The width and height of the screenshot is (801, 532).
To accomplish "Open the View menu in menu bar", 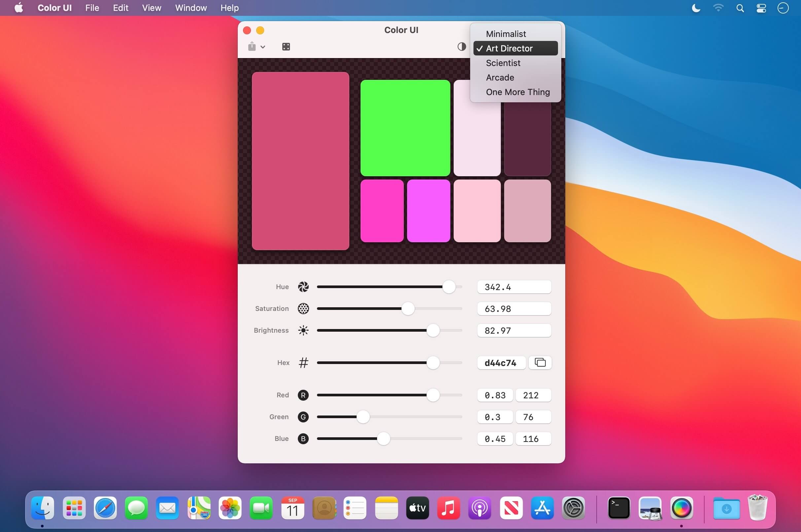I will (151, 8).
